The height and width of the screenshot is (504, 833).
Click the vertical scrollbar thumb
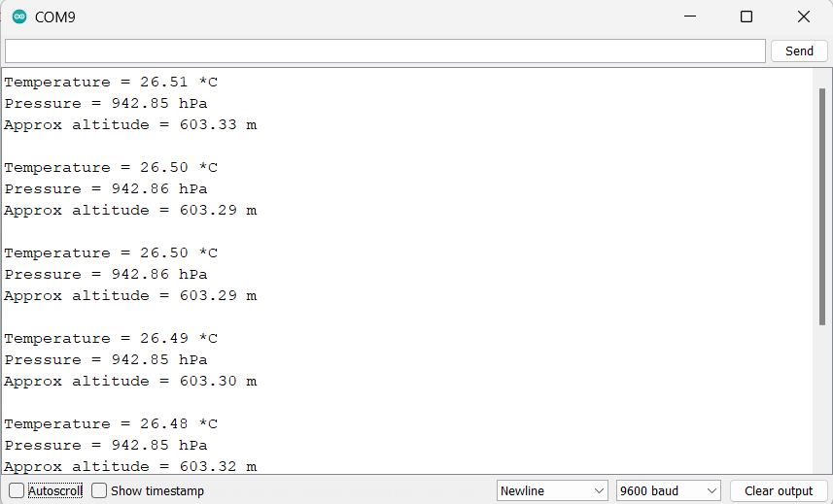click(x=821, y=204)
